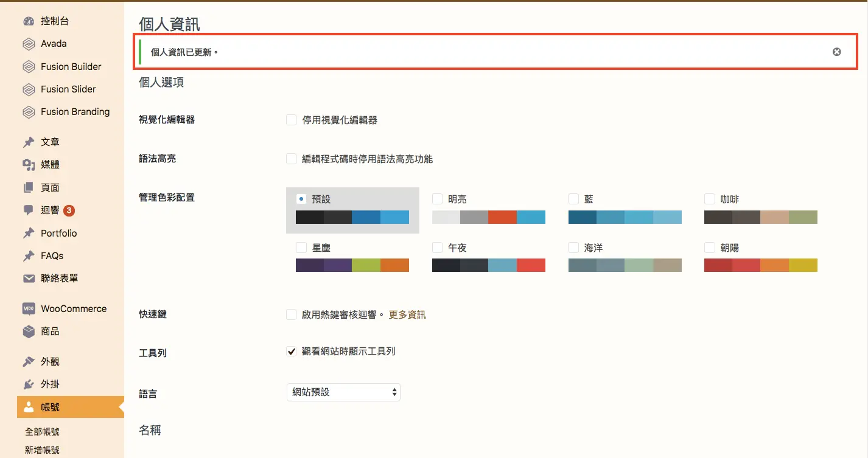
Task: Click the 控制台 dashboard icon
Action: coord(29,21)
